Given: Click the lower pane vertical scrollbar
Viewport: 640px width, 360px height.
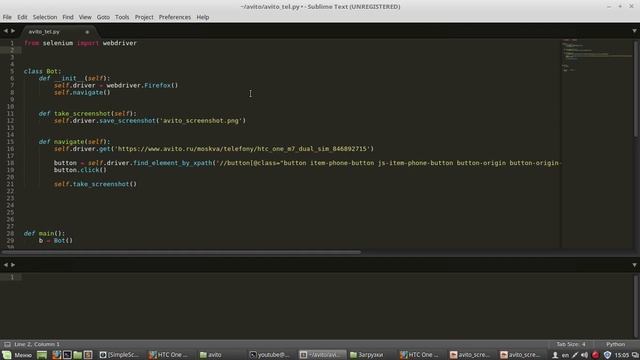Looking at the screenshot, I should coord(636,306).
